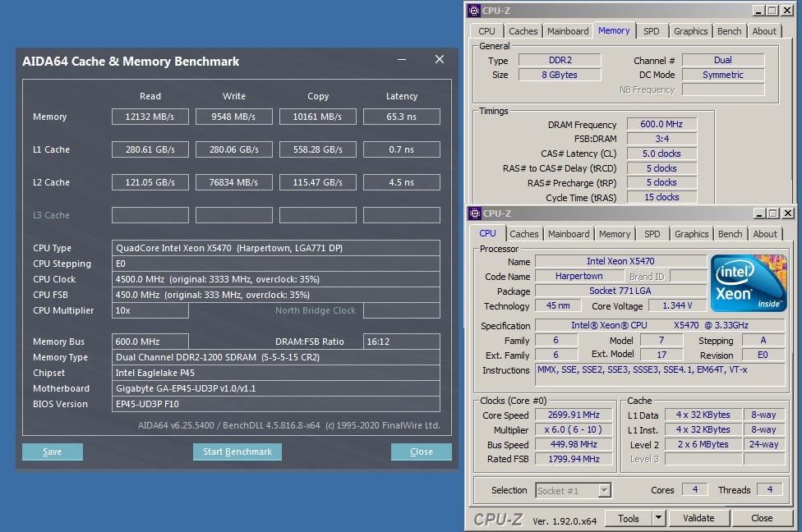802x532 pixels.
Task: Click the CPU Type field QuadCore Intel Xeon X5470
Action: (x=276, y=248)
